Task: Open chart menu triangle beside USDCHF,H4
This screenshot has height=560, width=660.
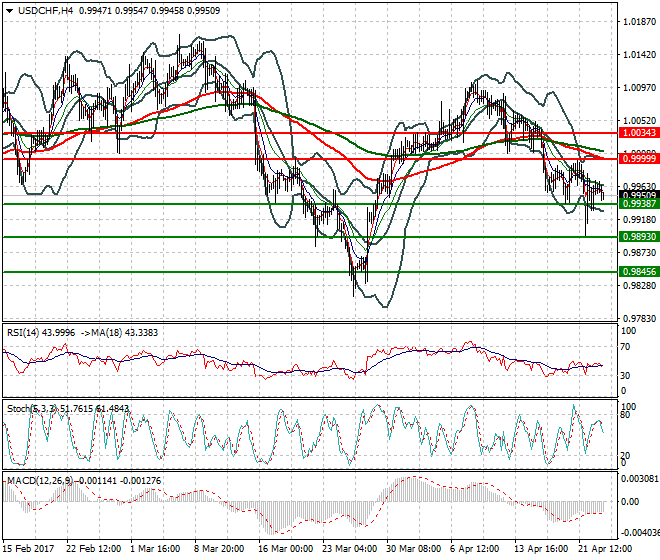Action: pos(9,11)
